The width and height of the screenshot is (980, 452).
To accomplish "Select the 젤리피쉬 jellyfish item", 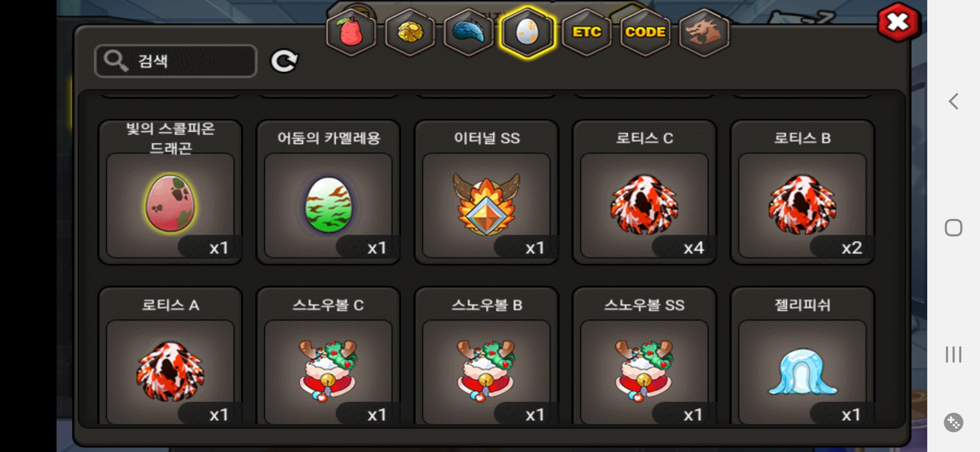I will [x=802, y=356].
